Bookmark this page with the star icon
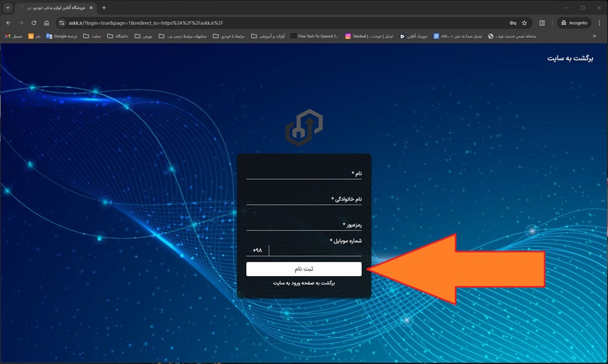The width and height of the screenshot is (608, 364). pyautogui.click(x=524, y=23)
